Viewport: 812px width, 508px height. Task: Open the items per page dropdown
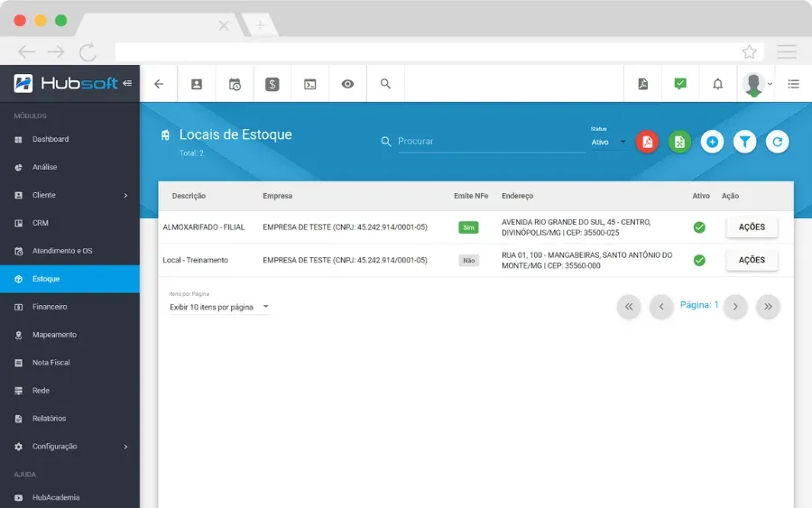point(219,307)
